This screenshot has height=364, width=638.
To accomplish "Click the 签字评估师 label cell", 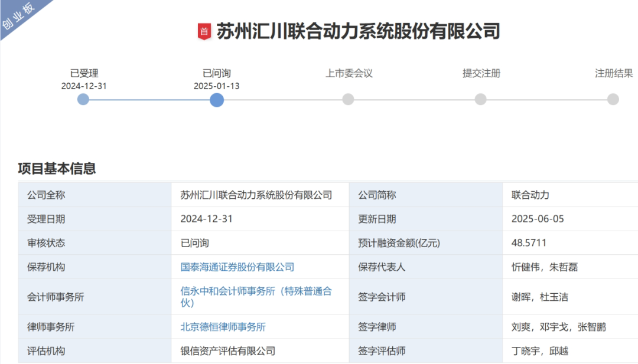I will (x=425, y=350).
